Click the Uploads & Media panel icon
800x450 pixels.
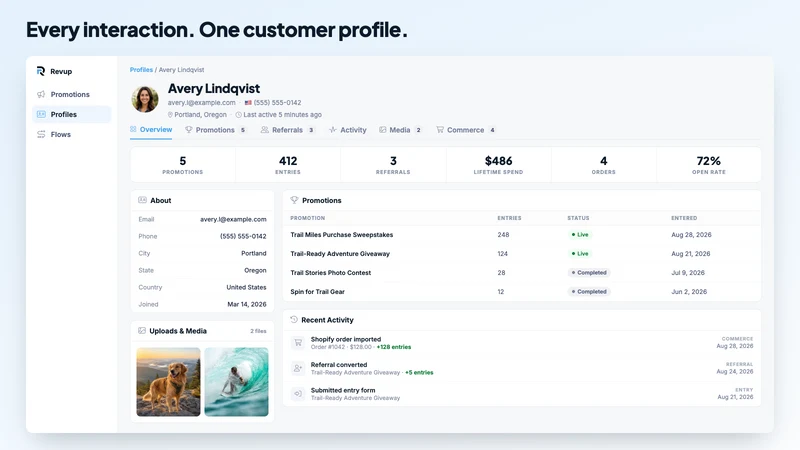(142, 331)
